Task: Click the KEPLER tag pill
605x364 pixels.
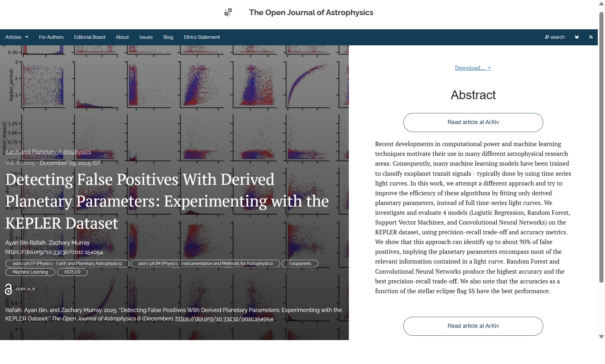Action: coord(72,272)
